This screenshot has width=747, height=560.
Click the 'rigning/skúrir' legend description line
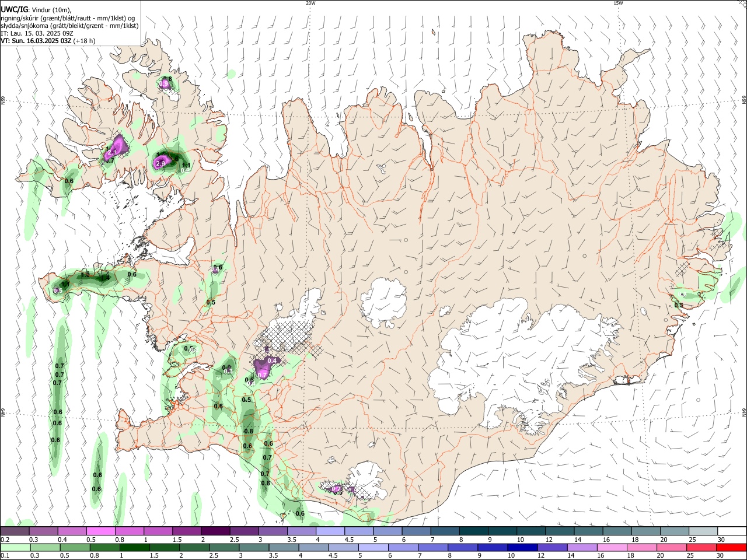click(68, 17)
